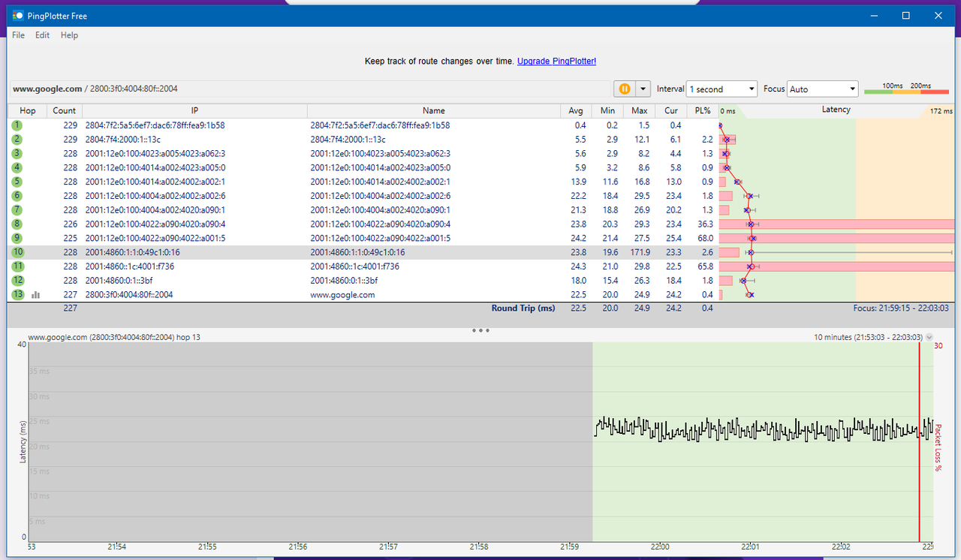961x560 pixels.
Task: Click the hop 3 green circle icon
Action: [17, 154]
